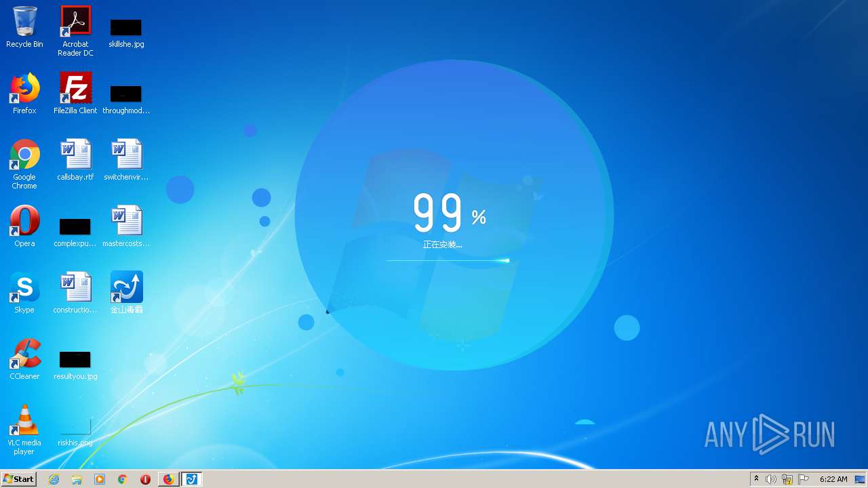Viewport: 868px width, 488px height.
Task: Launch Firefox from the desktop
Action: point(24,94)
